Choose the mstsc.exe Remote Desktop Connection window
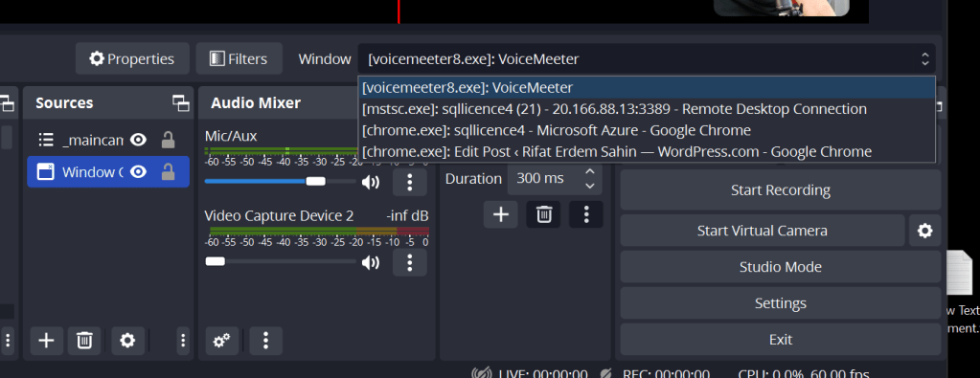Viewport: 980px width, 378px height. tap(647, 109)
